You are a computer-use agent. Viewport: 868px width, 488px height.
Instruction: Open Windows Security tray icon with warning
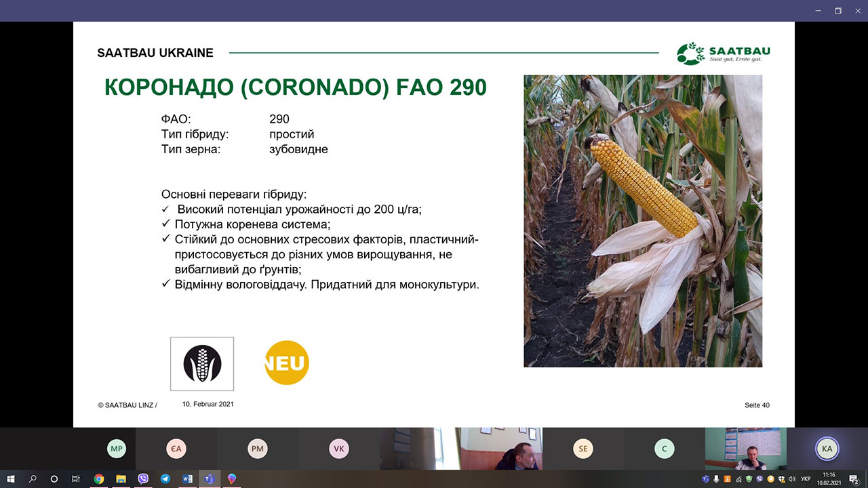click(x=781, y=479)
